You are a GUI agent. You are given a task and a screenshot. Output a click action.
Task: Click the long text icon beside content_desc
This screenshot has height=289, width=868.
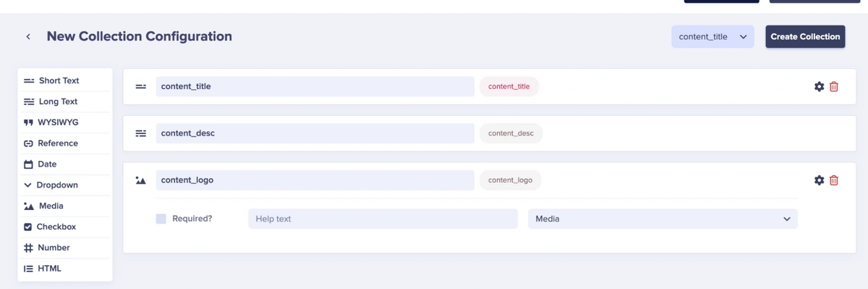141,133
